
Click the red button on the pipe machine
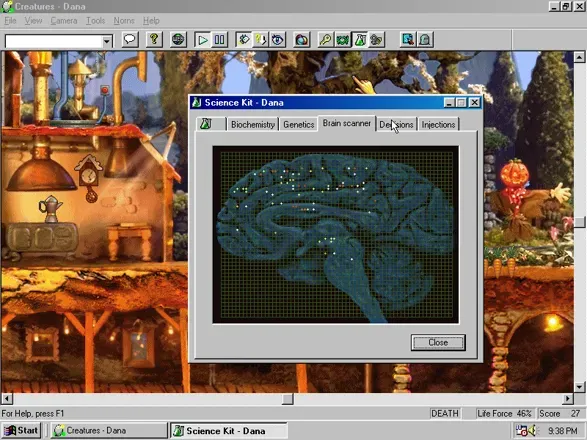coord(105,90)
